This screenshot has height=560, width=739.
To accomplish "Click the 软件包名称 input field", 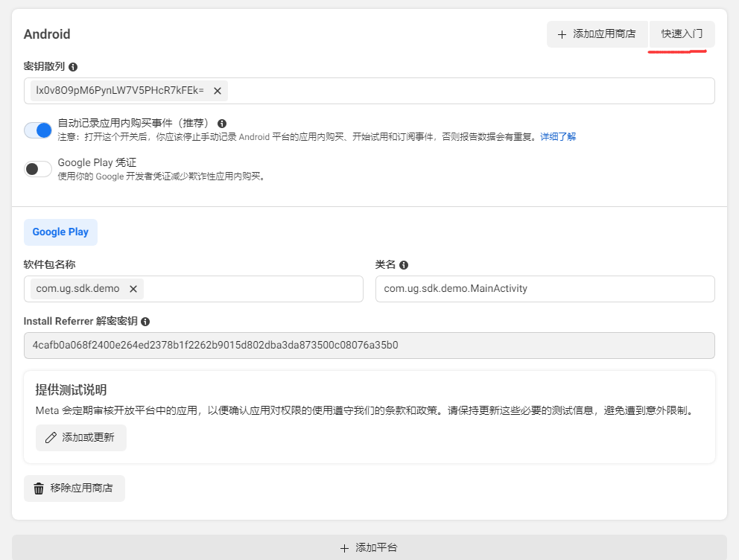I will pyautogui.click(x=261, y=289).
